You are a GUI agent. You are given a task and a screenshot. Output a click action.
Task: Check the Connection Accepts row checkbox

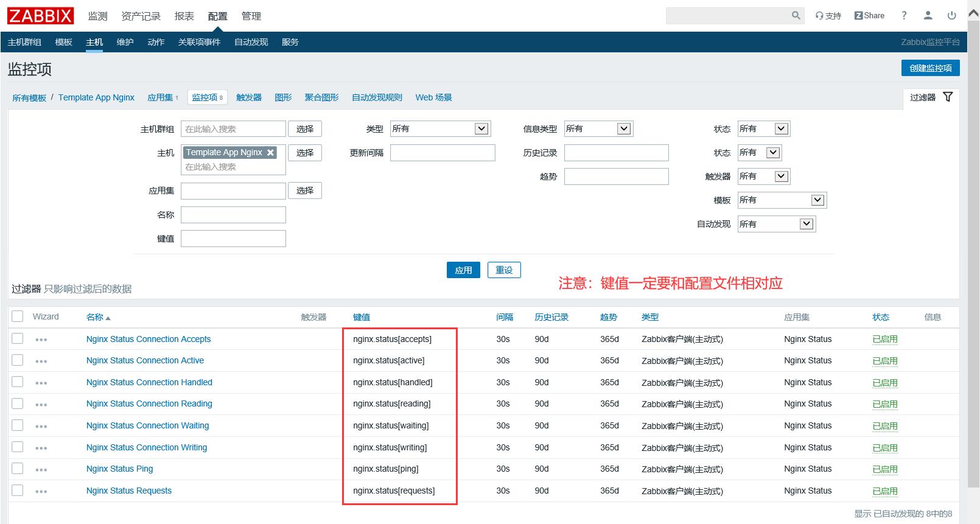18,338
